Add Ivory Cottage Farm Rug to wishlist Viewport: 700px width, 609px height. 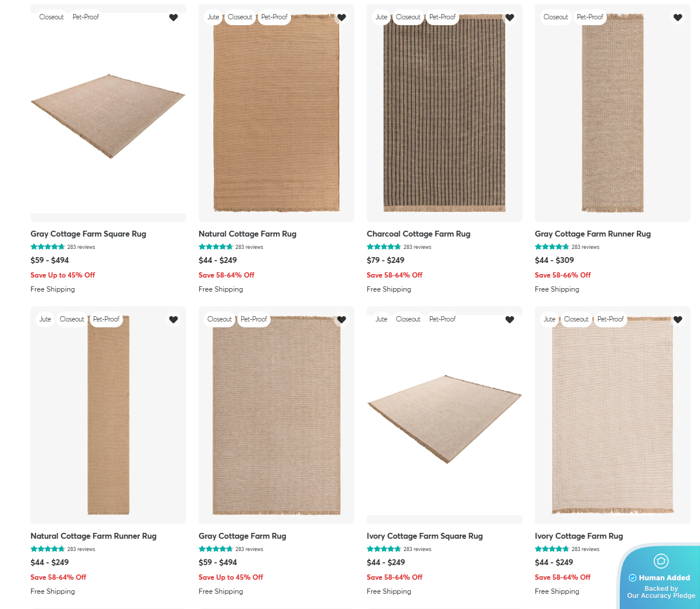click(x=678, y=320)
